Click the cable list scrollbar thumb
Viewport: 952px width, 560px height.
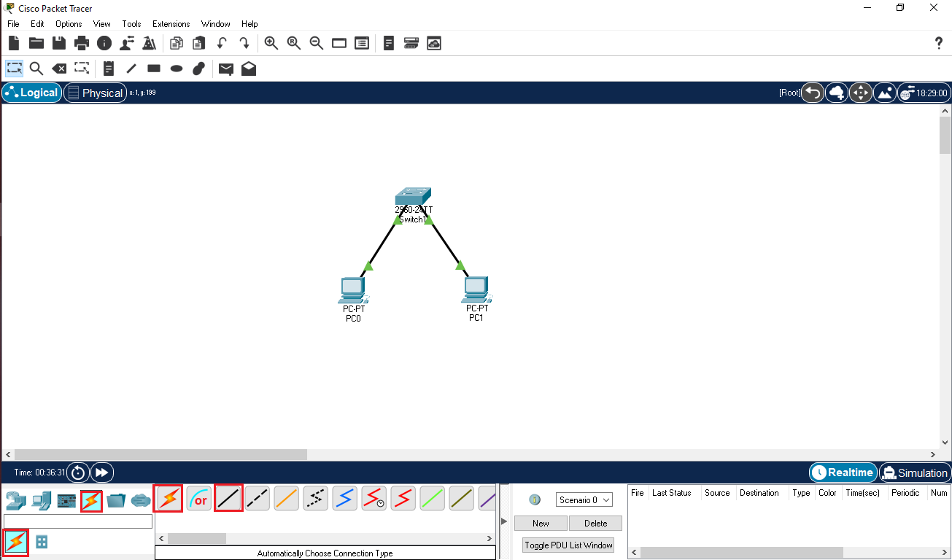click(197, 538)
